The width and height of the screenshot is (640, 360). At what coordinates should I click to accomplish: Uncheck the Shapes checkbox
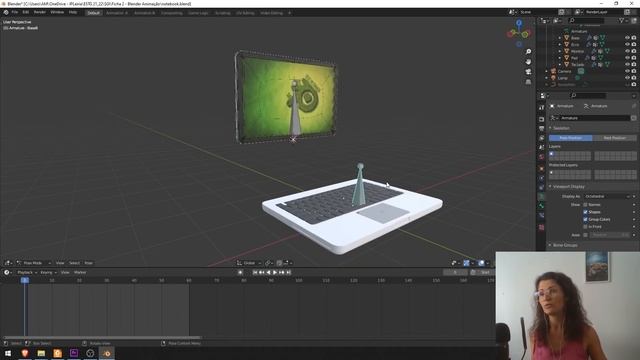pos(585,212)
